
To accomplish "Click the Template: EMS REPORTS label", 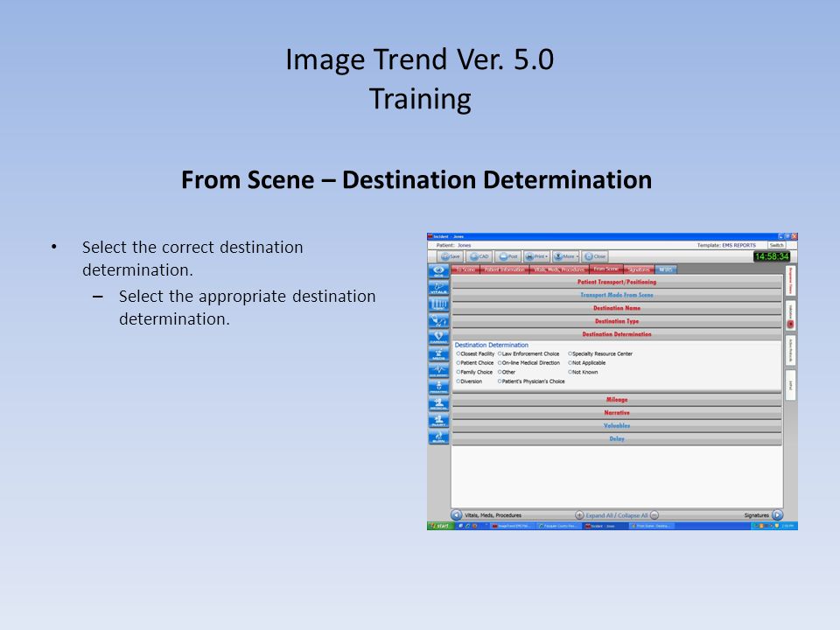I will [x=726, y=245].
